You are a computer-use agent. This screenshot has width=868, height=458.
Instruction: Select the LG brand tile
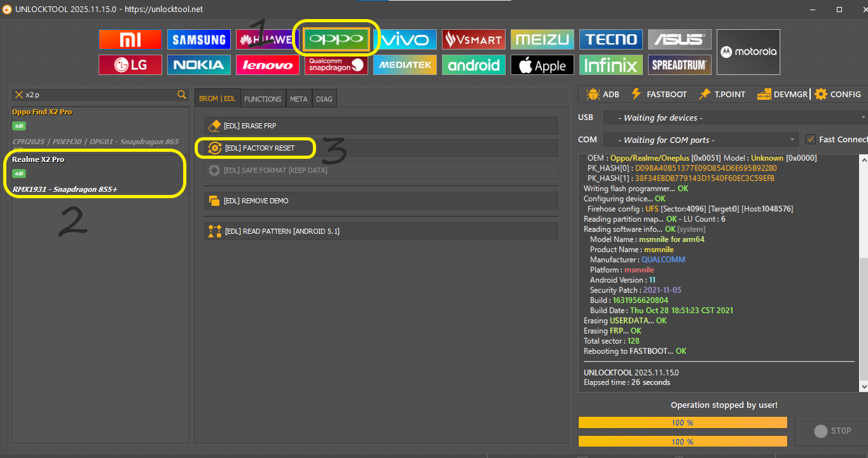tap(130, 65)
